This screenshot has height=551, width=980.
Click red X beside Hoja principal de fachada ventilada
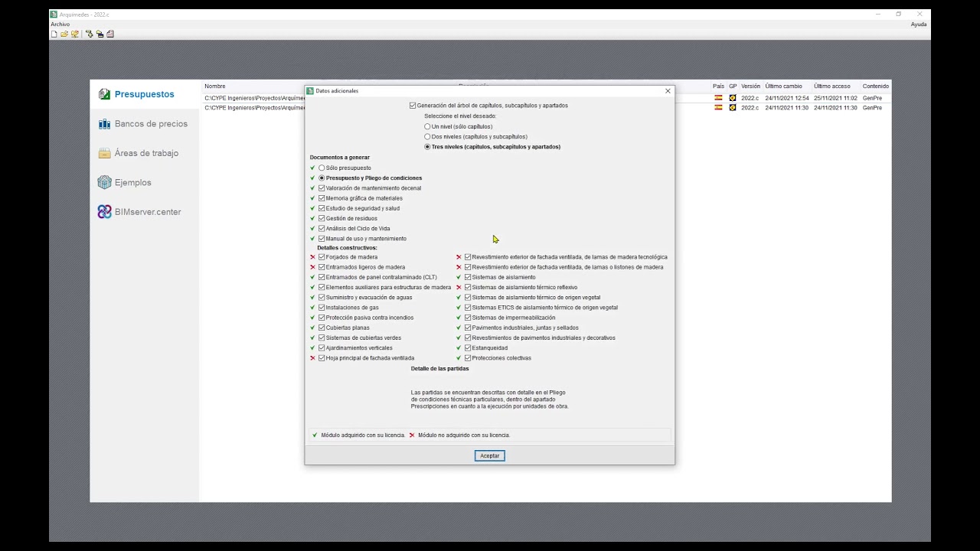[x=312, y=358]
